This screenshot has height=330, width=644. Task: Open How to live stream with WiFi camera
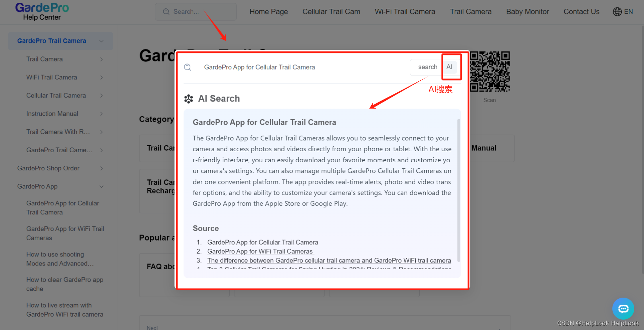(x=65, y=310)
